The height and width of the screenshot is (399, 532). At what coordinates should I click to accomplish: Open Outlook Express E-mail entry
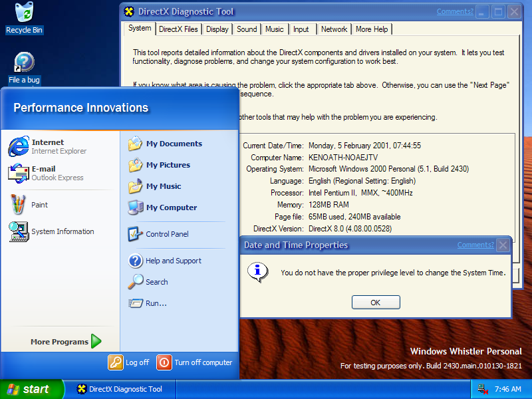pos(47,173)
